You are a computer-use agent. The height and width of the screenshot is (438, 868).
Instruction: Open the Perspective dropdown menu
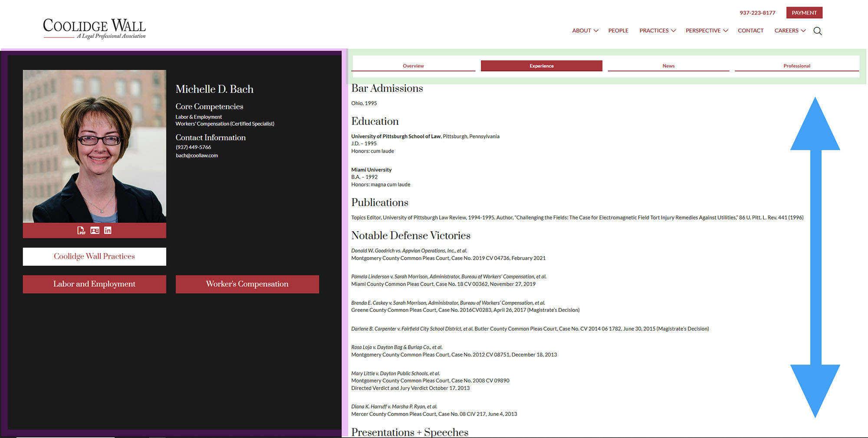pos(706,31)
